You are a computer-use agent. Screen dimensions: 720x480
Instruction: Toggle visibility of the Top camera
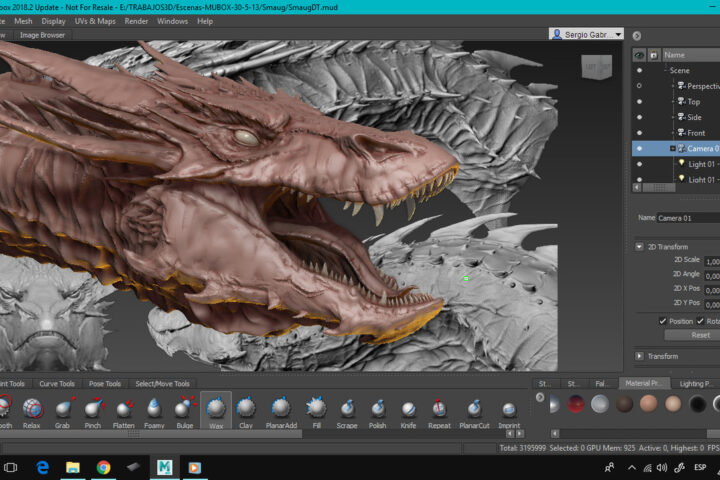(x=639, y=102)
